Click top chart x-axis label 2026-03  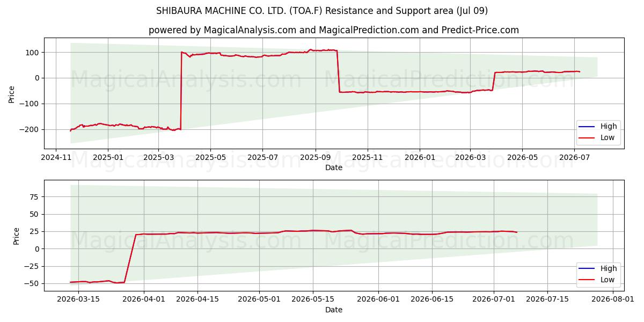coord(470,158)
